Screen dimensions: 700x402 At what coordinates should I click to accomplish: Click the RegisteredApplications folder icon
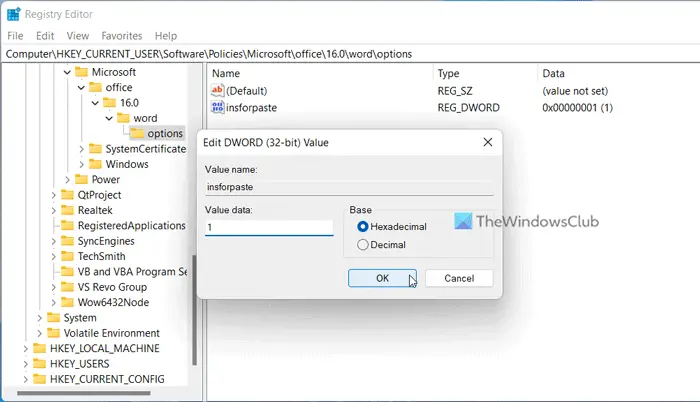tap(67, 225)
